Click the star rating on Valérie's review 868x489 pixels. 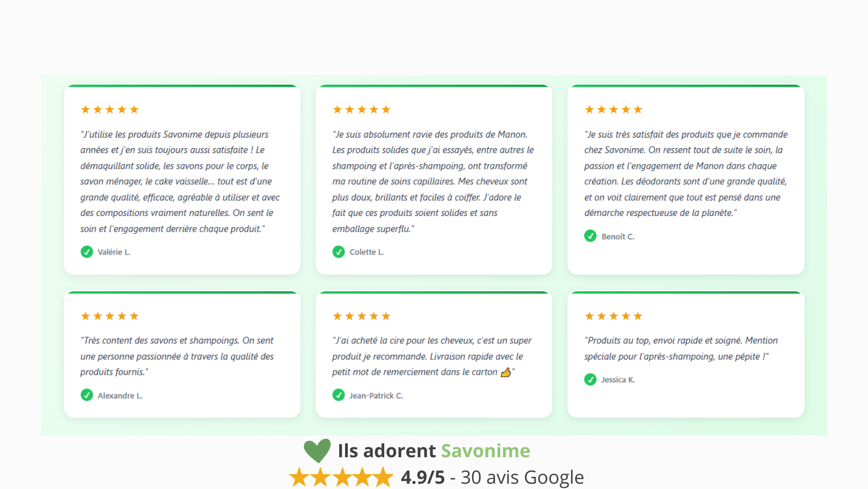(110, 110)
